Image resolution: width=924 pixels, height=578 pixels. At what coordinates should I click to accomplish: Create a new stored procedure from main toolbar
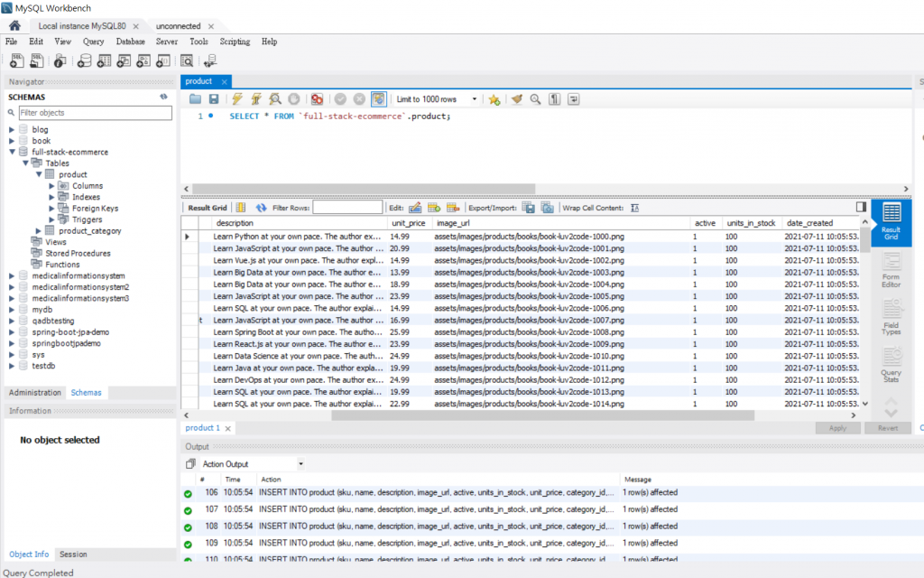click(x=143, y=61)
